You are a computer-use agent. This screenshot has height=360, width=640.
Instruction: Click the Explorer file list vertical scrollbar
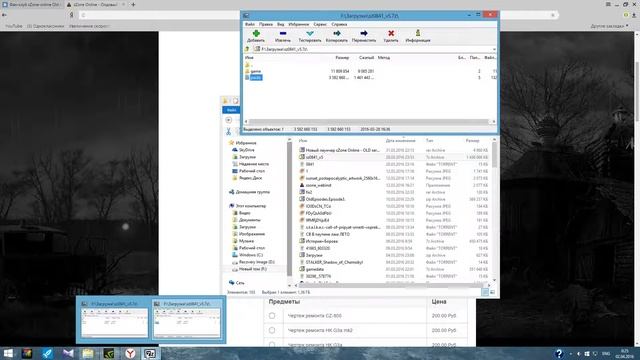(494, 155)
